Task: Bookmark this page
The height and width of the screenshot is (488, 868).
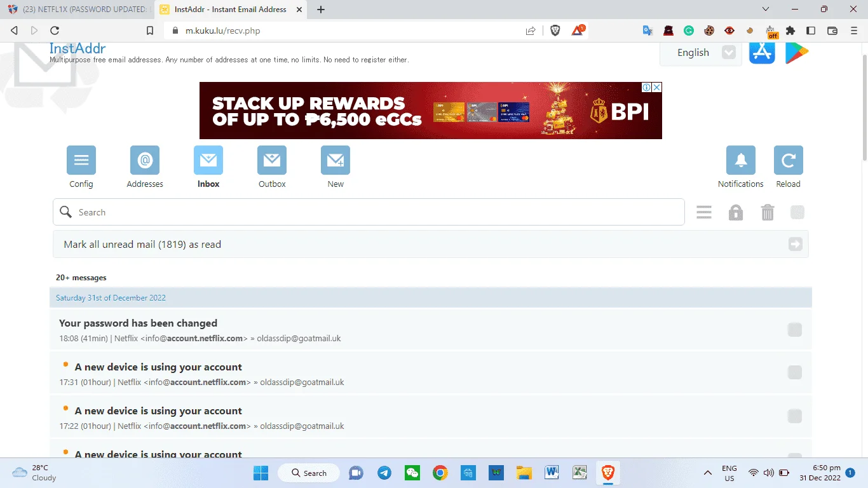Action: coord(150,30)
